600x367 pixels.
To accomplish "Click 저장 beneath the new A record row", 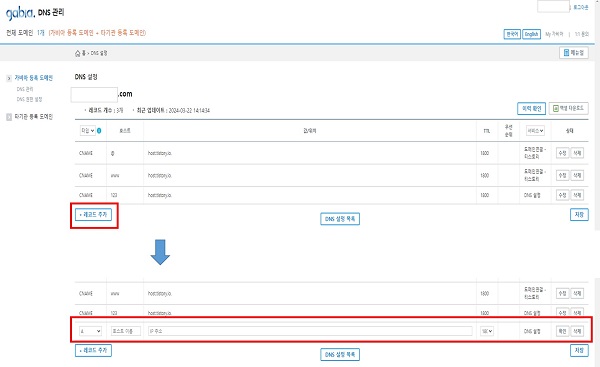I will pos(579,350).
